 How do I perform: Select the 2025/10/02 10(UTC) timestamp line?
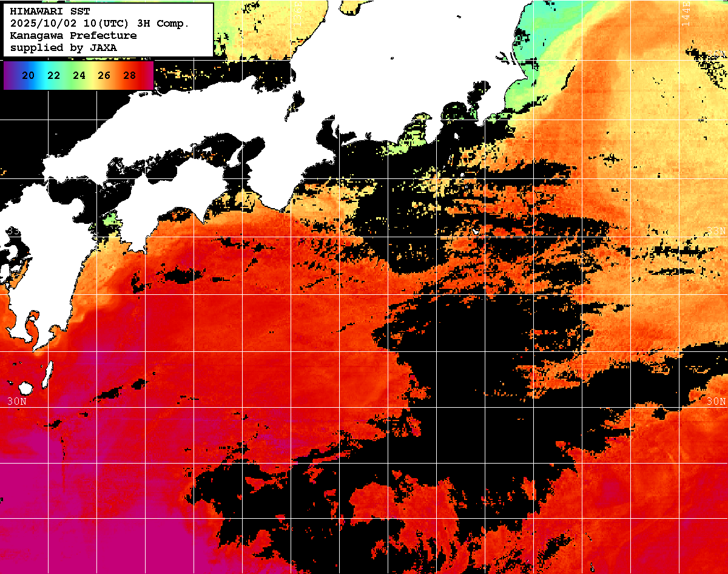pos(99,23)
